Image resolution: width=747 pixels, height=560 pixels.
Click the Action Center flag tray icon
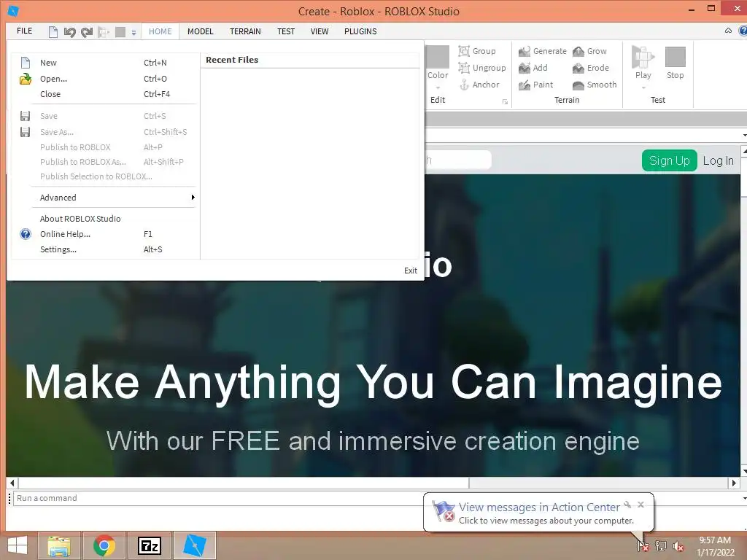coord(643,545)
